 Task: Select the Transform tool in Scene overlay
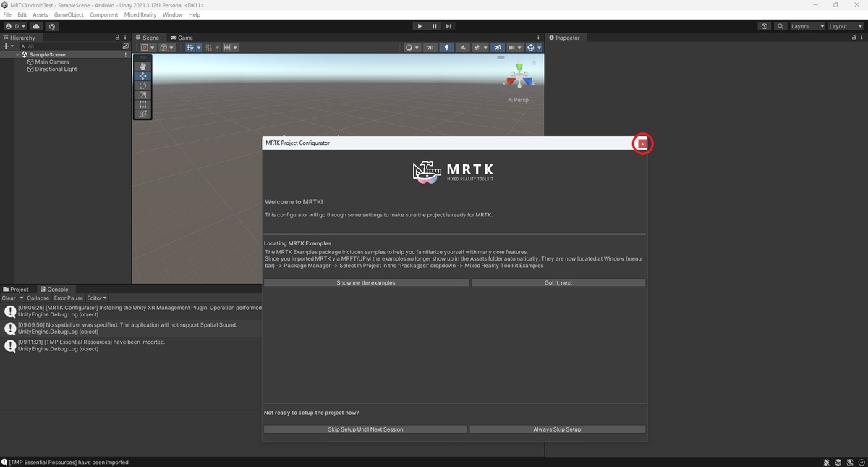tap(142, 114)
